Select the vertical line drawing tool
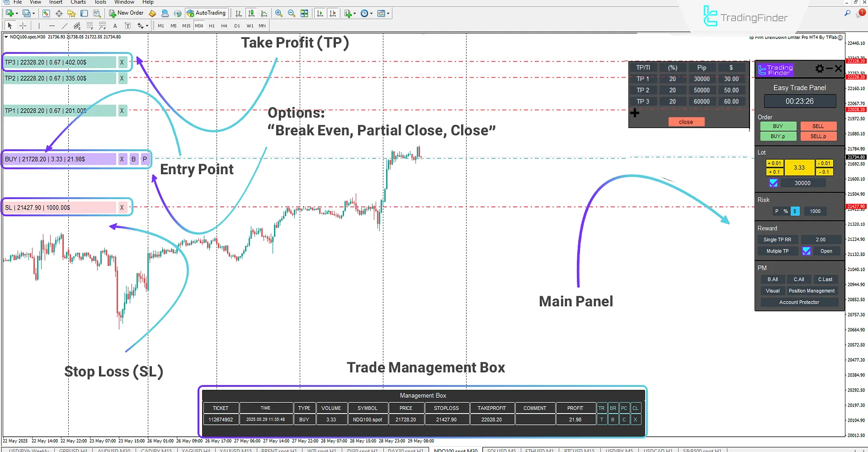The height and width of the screenshot is (452, 868). (39, 26)
